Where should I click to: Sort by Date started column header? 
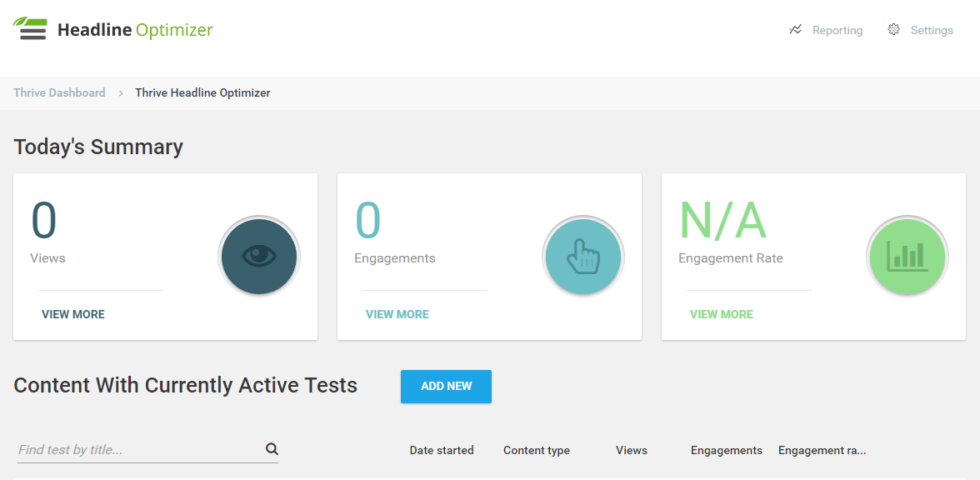(441, 451)
